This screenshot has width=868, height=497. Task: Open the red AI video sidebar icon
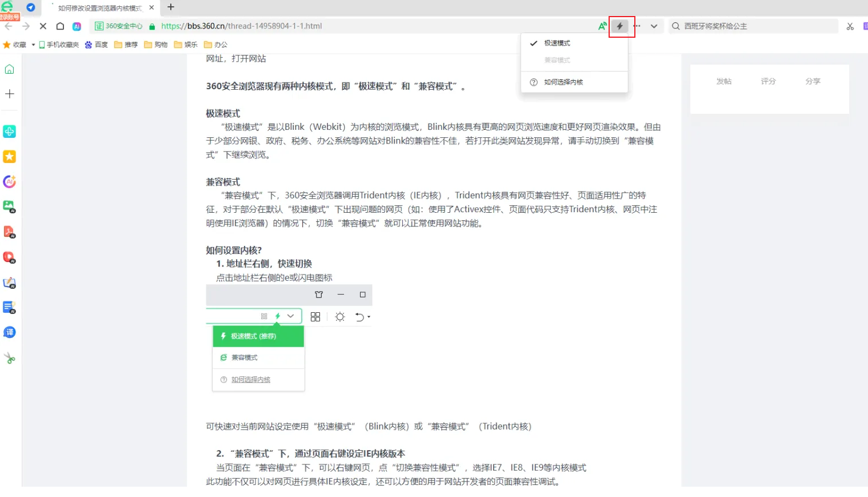coord(10,257)
